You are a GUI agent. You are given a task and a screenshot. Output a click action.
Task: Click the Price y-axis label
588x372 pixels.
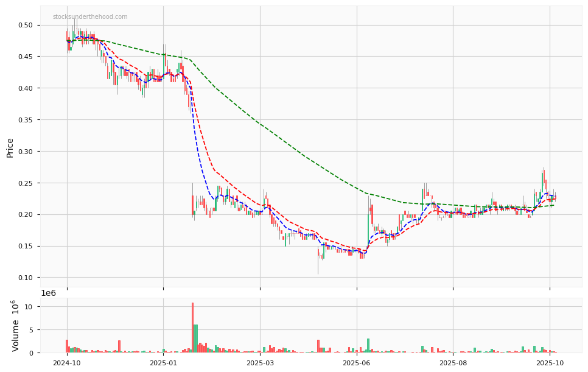coord(10,147)
